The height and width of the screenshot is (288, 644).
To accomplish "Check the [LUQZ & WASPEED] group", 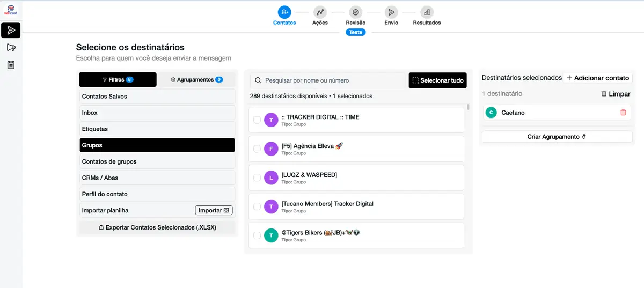I will pyautogui.click(x=257, y=178).
